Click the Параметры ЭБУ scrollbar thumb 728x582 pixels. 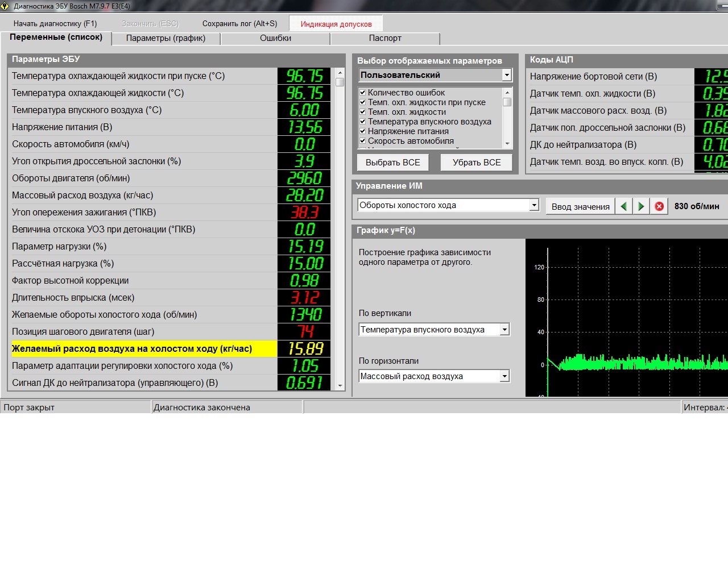[340, 82]
